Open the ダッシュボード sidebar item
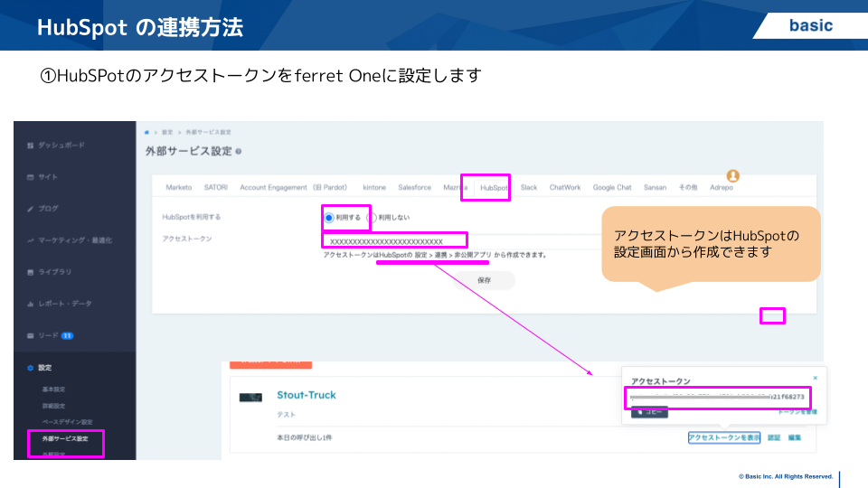Viewport: 868px width, 488px height. click(x=56, y=145)
